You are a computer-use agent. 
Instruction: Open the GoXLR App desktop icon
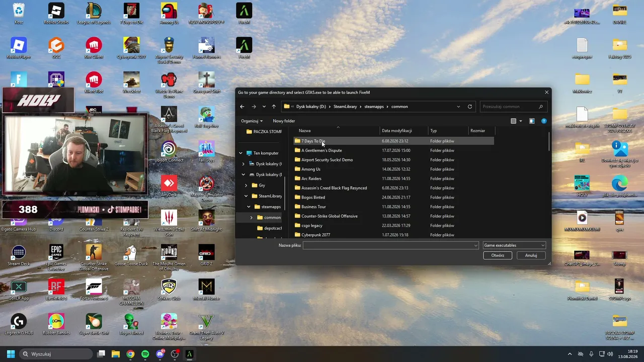tap(19, 290)
